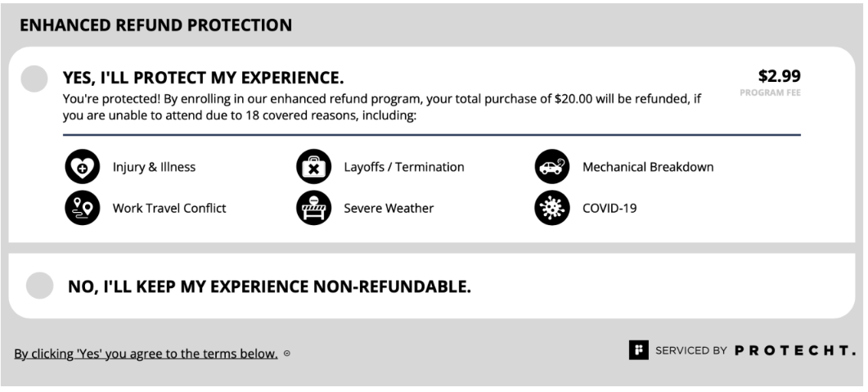Click the 'Yes, I'll protect my experience' heading
The image size is (868, 392).
pyautogui.click(x=203, y=78)
